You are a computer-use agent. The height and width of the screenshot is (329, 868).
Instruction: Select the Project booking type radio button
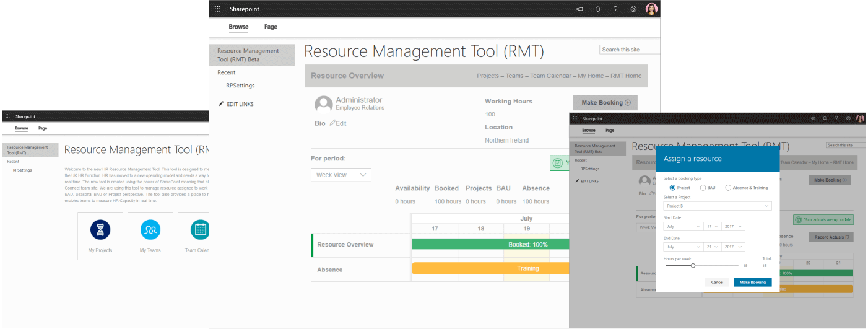coord(673,188)
